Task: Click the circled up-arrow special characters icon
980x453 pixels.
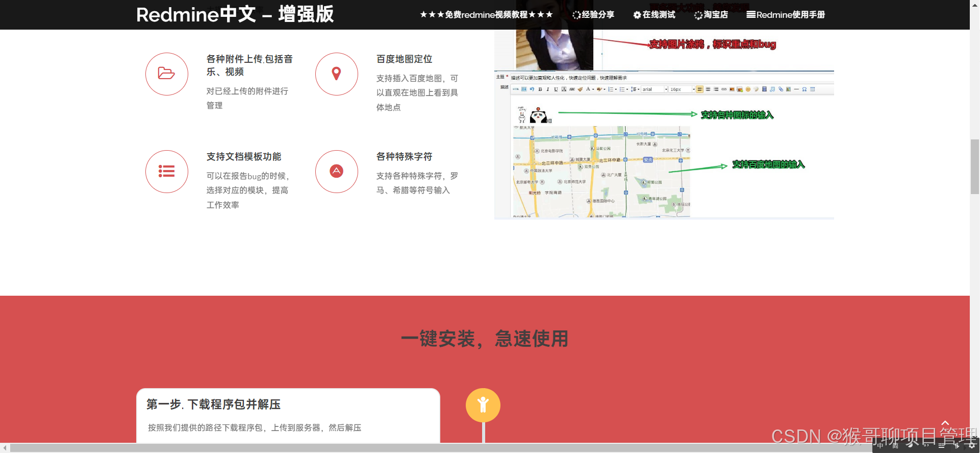Action: (336, 171)
